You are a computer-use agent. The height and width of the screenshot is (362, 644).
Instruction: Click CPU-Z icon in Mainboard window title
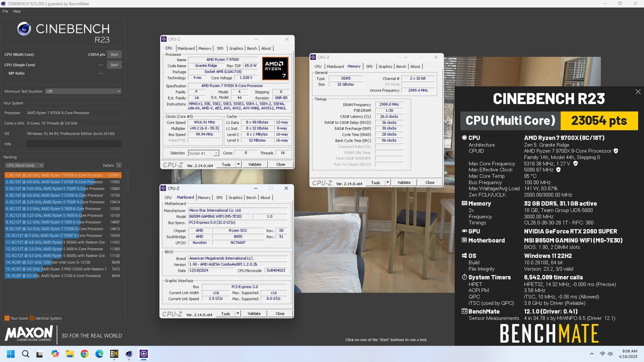(163, 188)
